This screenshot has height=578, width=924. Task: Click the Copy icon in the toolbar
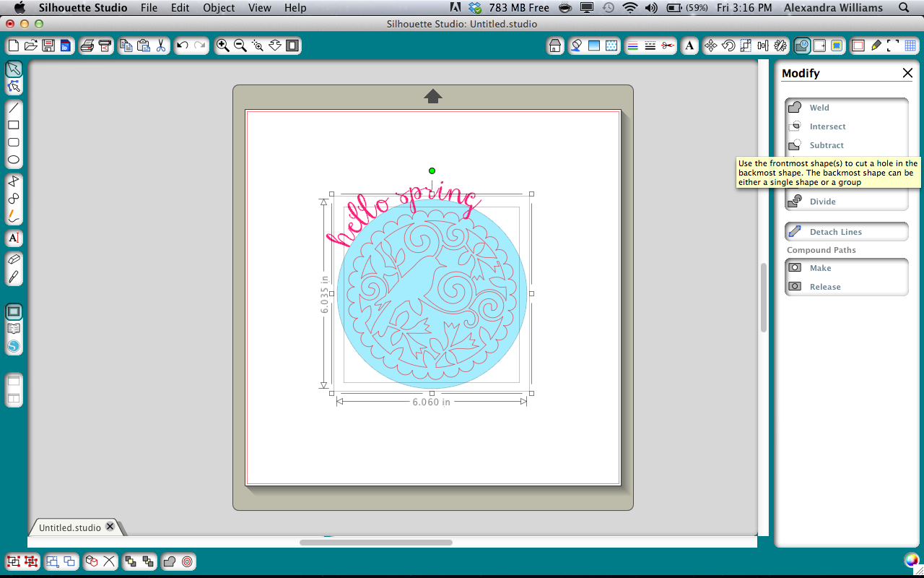point(126,46)
